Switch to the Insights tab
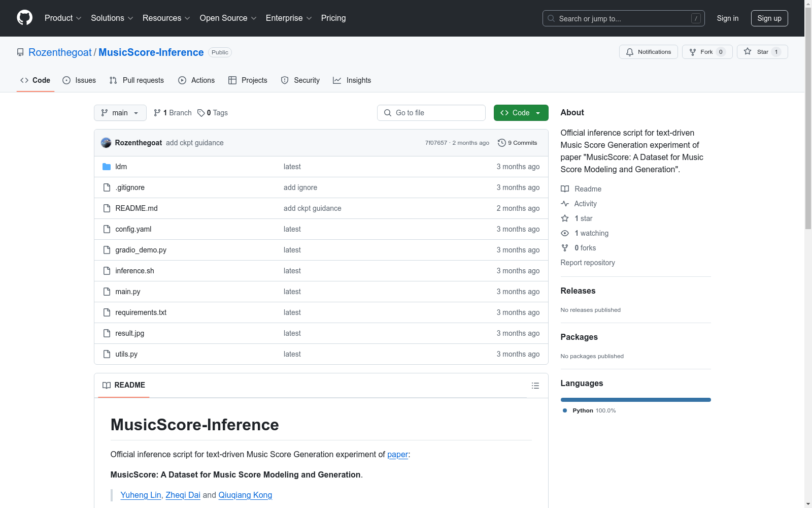 [x=352, y=80]
